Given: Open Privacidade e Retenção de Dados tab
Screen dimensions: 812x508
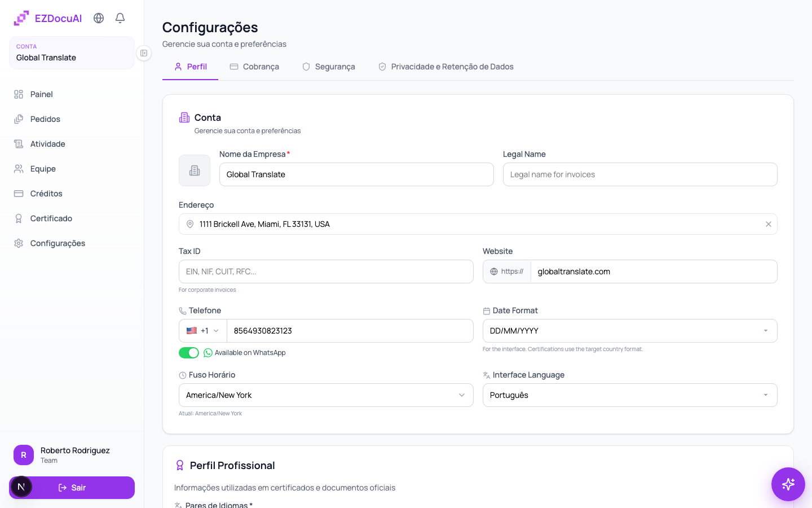Looking at the screenshot, I should click(x=445, y=67).
